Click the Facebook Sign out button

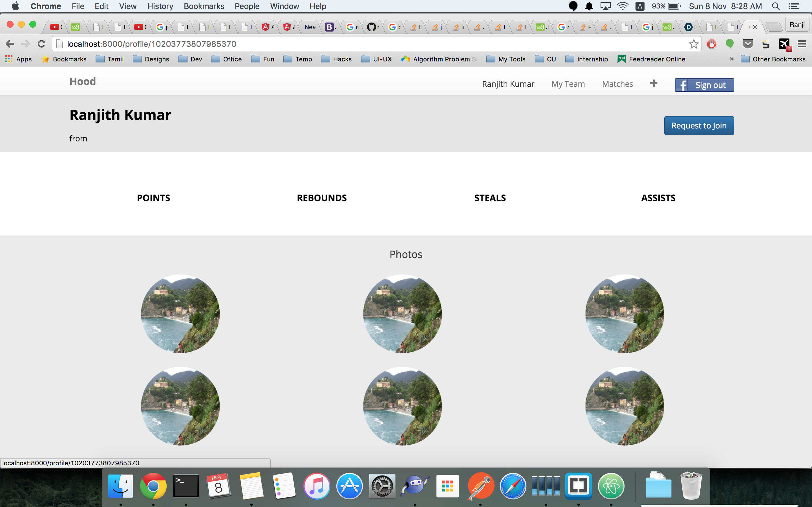pyautogui.click(x=704, y=85)
